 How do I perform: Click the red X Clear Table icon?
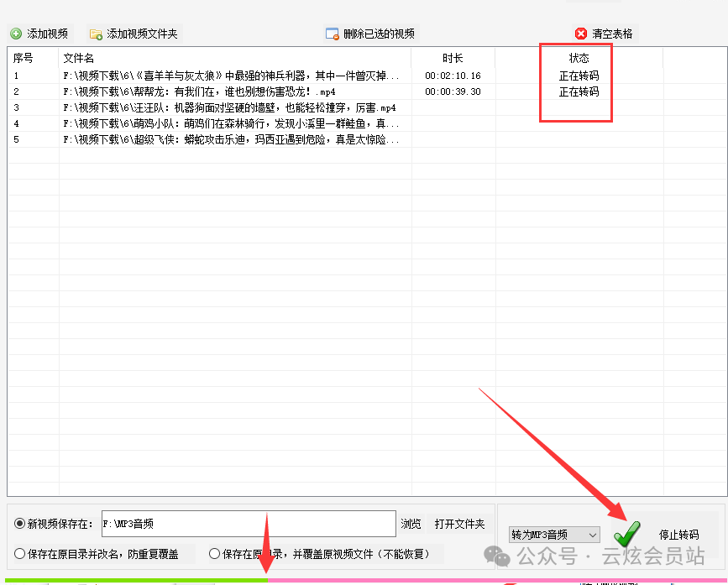tap(581, 34)
